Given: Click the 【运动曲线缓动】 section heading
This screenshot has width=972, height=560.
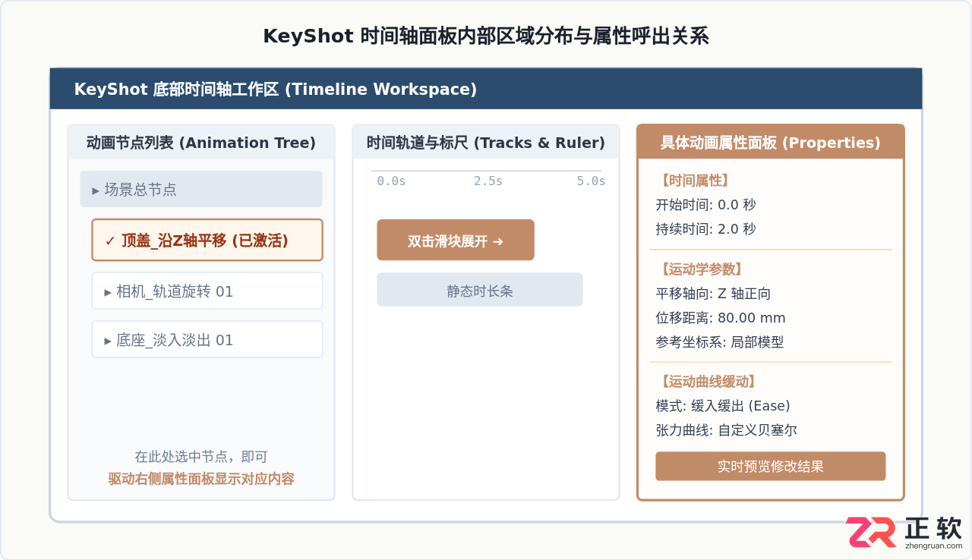Looking at the screenshot, I should point(708,382).
